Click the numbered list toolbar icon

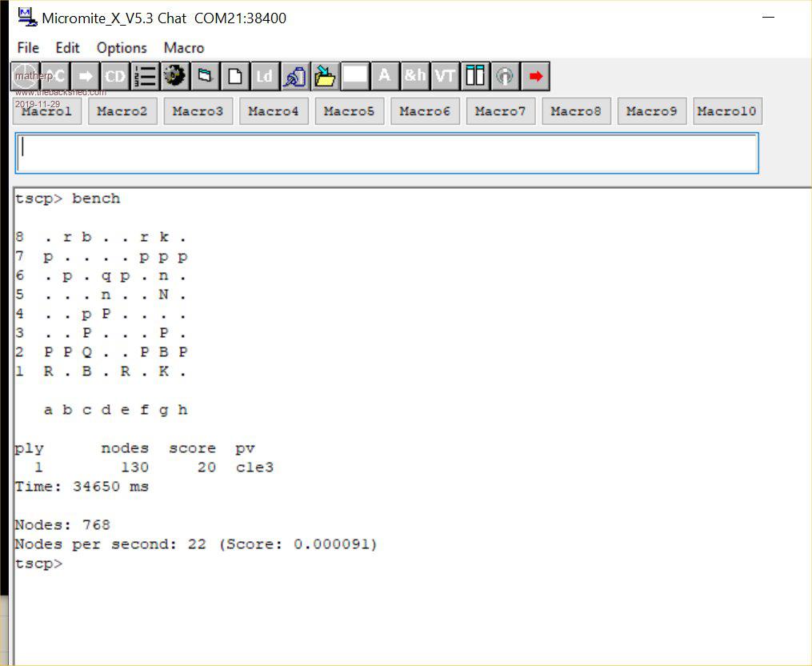(x=145, y=76)
